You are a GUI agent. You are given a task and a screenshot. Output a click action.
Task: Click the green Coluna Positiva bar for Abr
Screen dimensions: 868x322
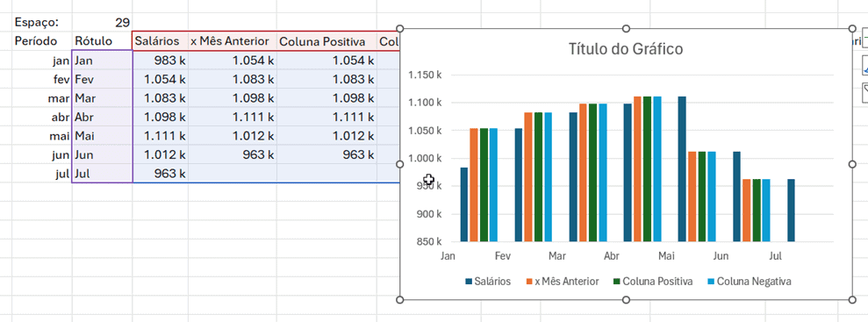point(647,168)
